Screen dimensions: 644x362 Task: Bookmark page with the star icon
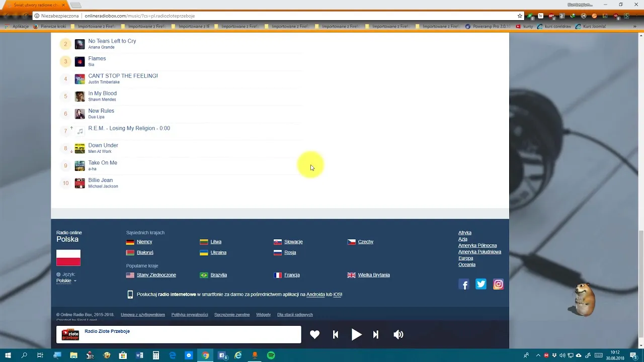click(x=520, y=16)
